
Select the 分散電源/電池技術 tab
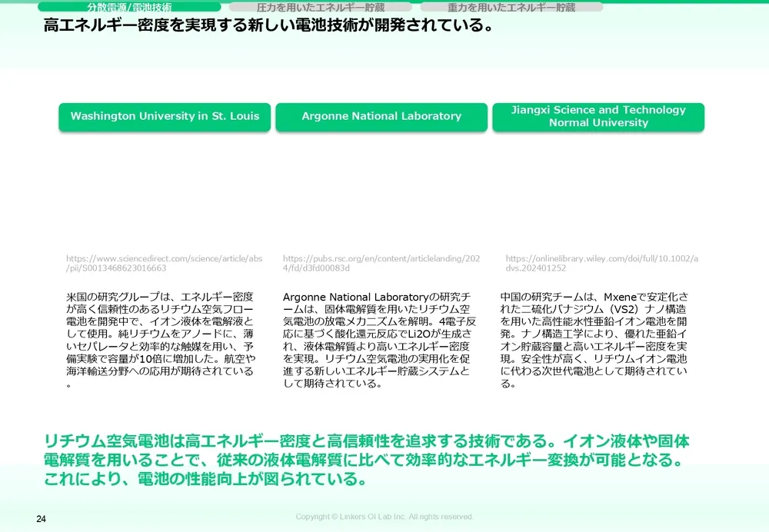click(x=129, y=7)
